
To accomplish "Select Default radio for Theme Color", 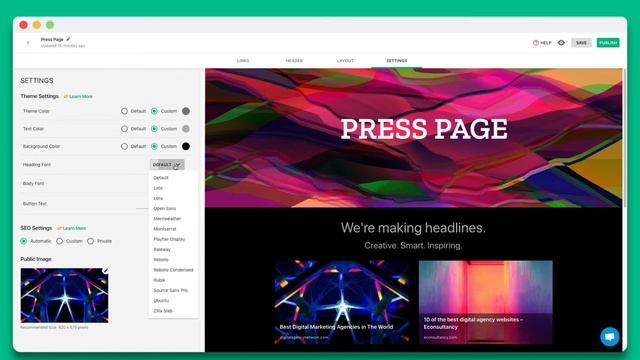I will tap(124, 111).
